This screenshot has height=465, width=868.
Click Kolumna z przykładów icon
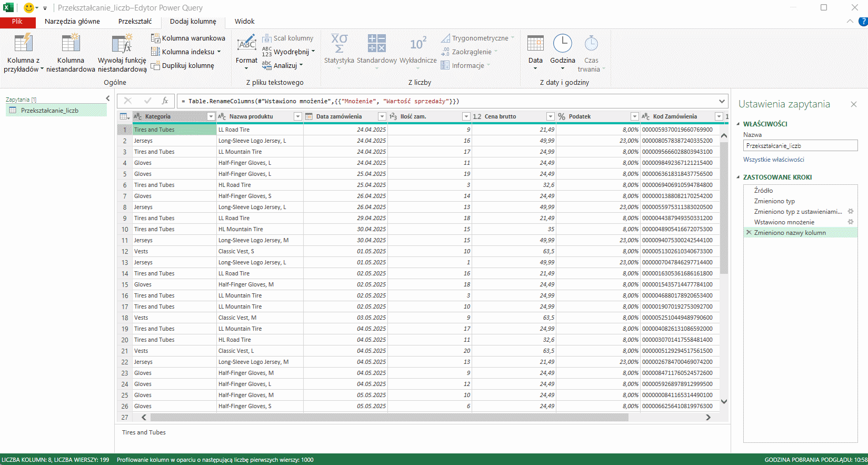click(24, 43)
